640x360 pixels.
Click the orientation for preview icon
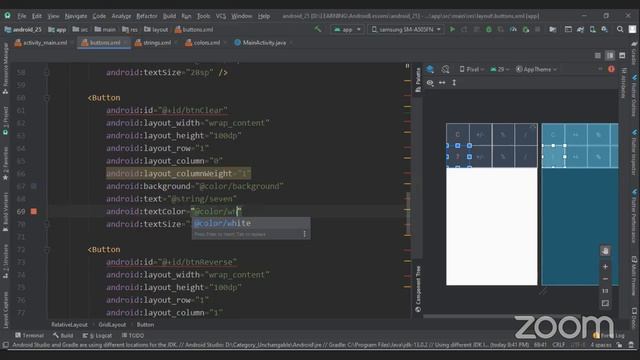445,69
